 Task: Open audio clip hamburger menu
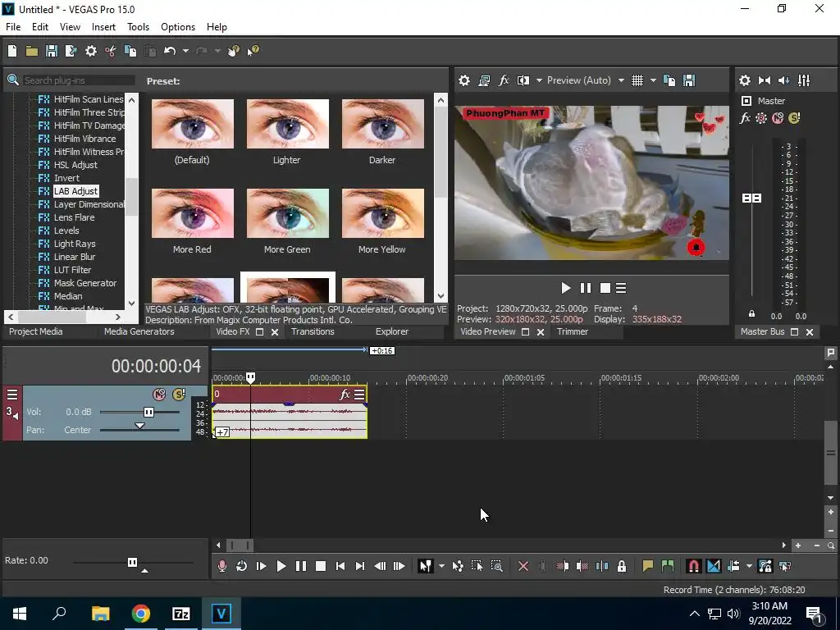[359, 395]
